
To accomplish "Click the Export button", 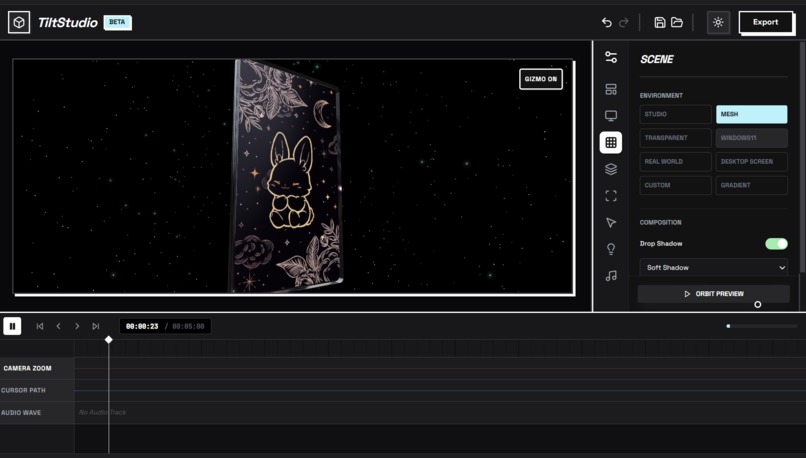I will [x=765, y=22].
